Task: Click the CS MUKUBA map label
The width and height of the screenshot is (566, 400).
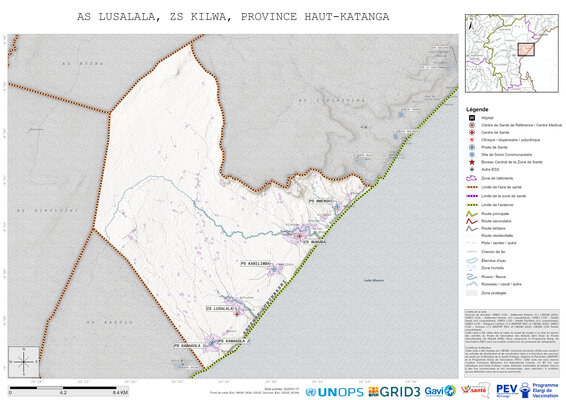Action: tap(314, 242)
